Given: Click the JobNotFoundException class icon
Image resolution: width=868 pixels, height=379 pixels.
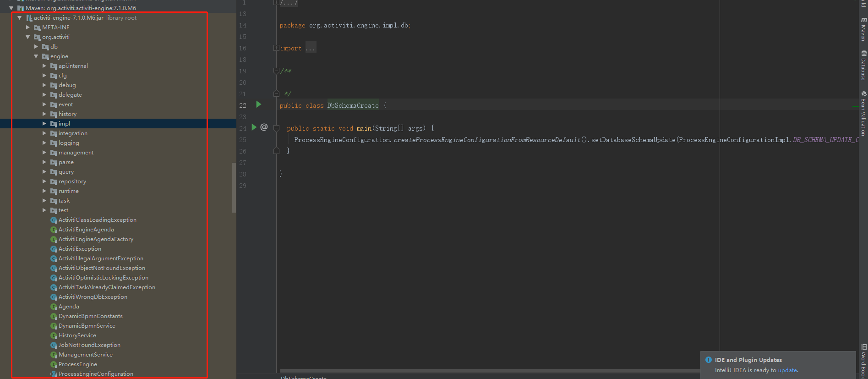Looking at the screenshot, I should coord(54,346).
